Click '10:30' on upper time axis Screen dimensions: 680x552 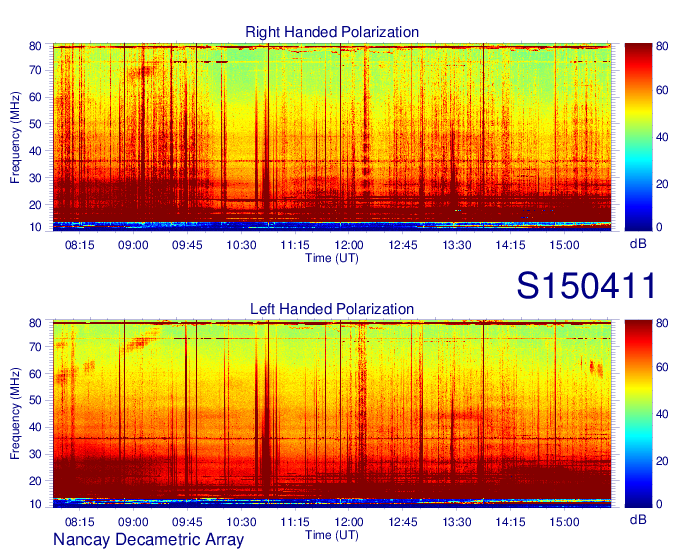(241, 245)
